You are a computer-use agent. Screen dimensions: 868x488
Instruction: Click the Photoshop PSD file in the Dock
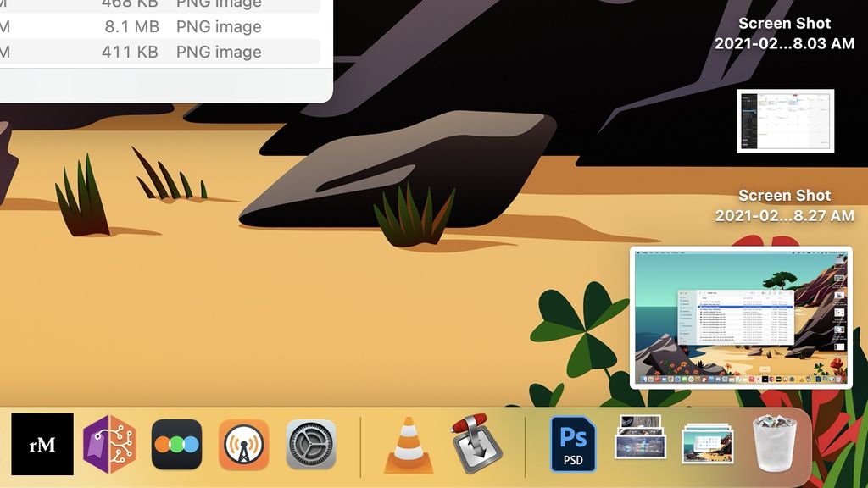point(573,445)
